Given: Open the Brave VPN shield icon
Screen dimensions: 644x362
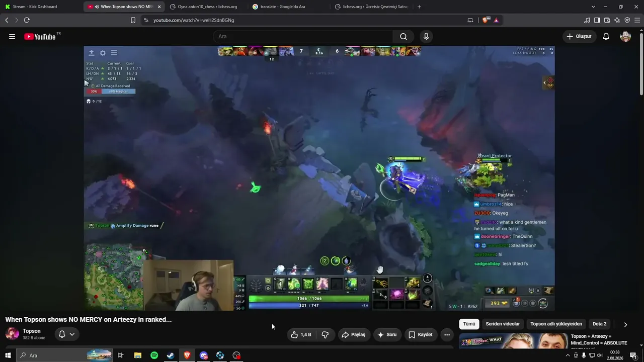Looking at the screenshot, I should [x=627, y=20].
